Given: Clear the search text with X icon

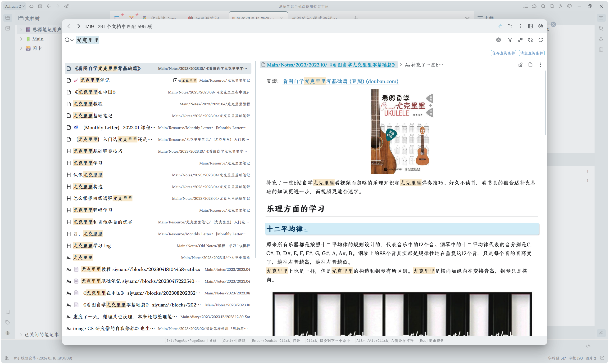Looking at the screenshot, I should tap(498, 40).
